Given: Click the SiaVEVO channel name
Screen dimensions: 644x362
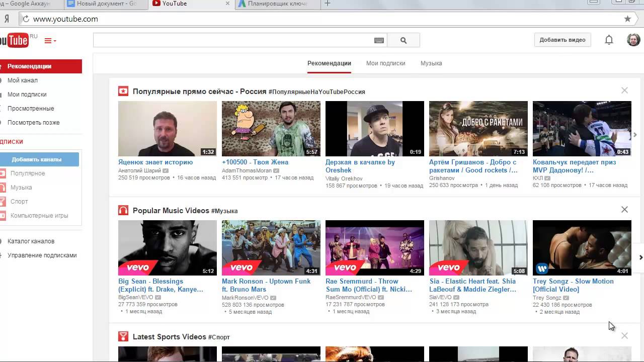Looking at the screenshot, I should (x=440, y=298).
